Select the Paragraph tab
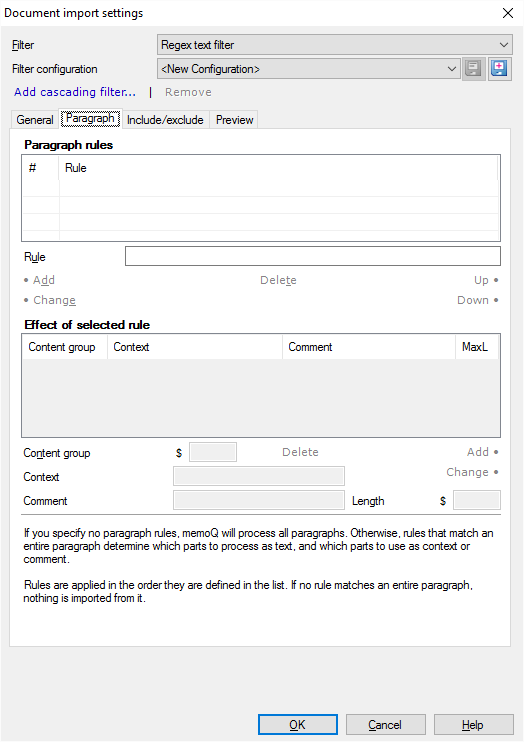The image size is (524, 742). (90, 118)
